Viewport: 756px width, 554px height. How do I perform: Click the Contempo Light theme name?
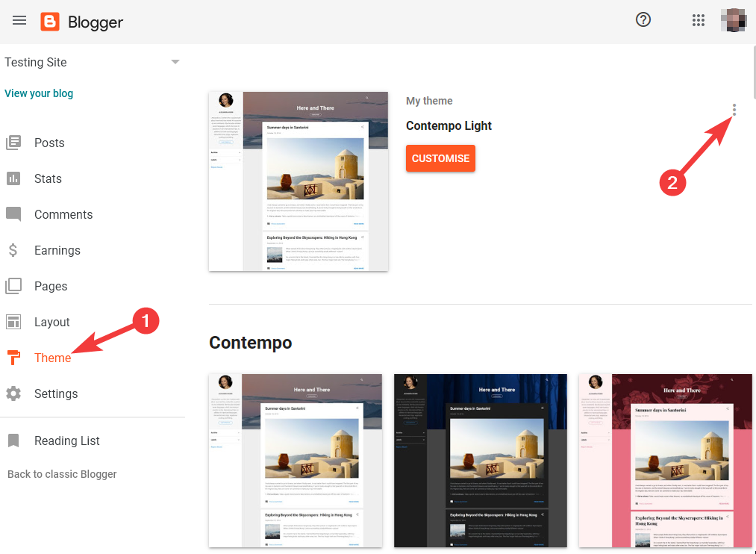(449, 126)
